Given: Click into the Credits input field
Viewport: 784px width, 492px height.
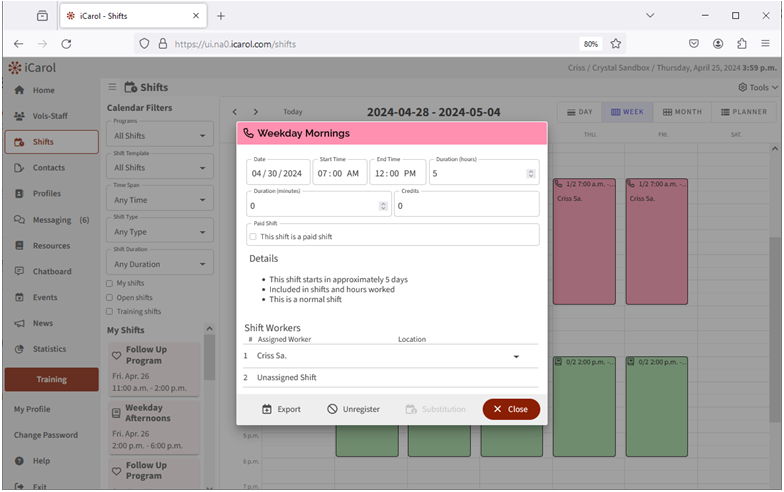Looking at the screenshot, I should pos(465,206).
